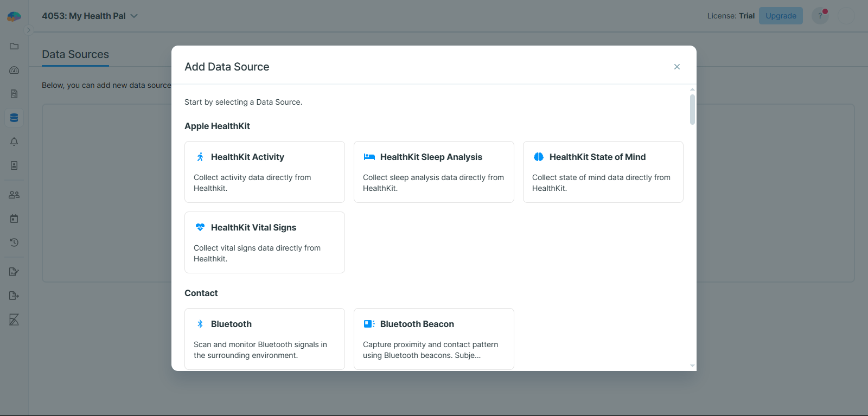Open the participants people icon in sidebar
The width and height of the screenshot is (868, 416).
[x=14, y=195]
